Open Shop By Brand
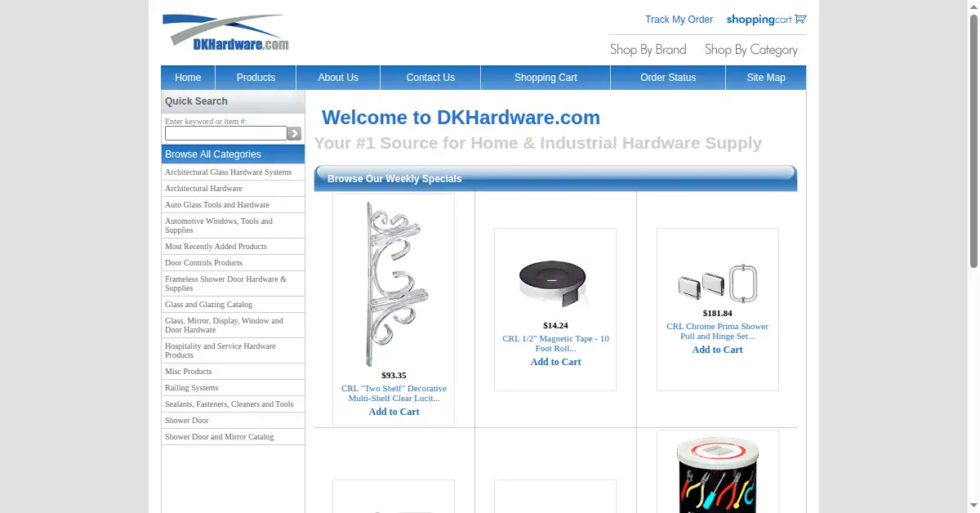980x513 pixels. (648, 50)
